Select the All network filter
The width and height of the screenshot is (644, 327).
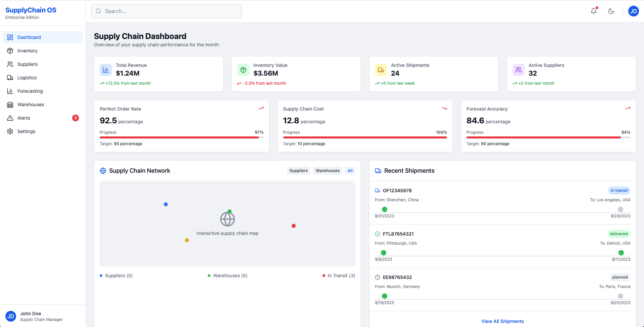point(350,171)
